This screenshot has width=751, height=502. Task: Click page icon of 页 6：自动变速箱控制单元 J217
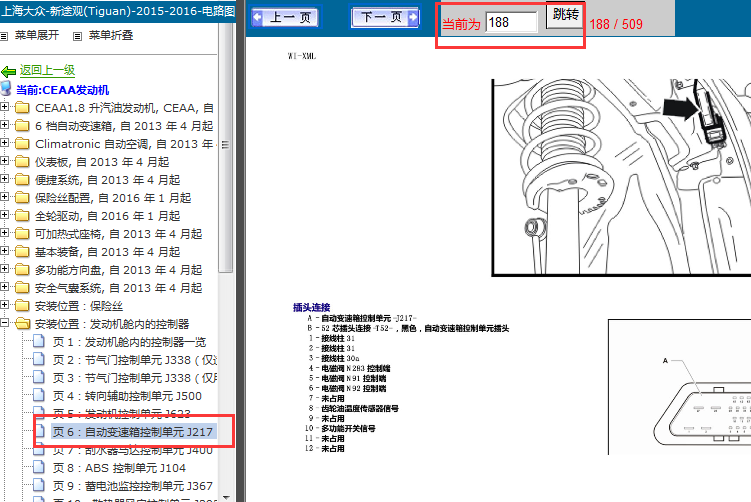pyautogui.click(x=40, y=431)
